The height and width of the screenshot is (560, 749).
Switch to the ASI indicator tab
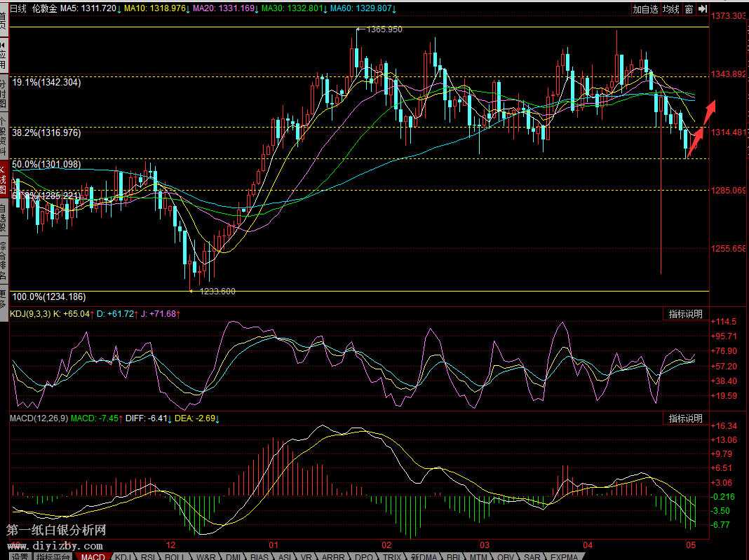(x=285, y=556)
